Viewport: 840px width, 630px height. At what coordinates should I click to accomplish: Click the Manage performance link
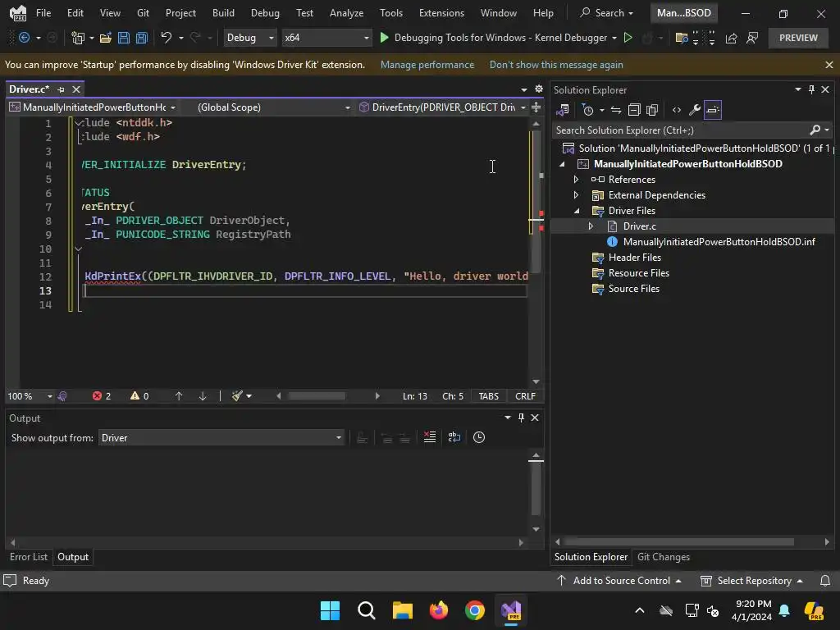coord(427,65)
